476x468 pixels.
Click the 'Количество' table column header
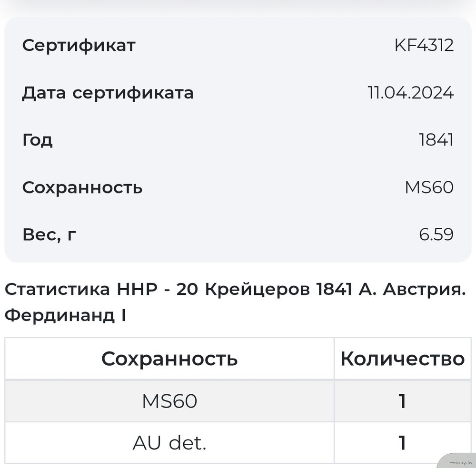(x=402, y=359)
